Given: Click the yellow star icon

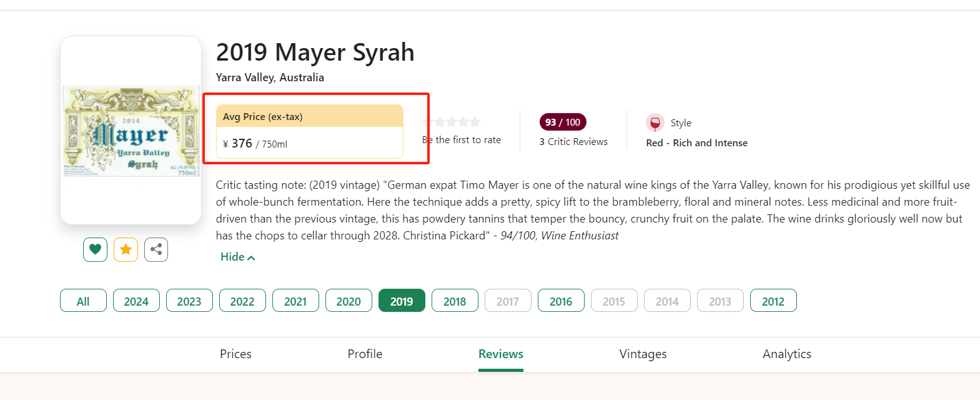Looking at the screenshot, I should point(126,249).
